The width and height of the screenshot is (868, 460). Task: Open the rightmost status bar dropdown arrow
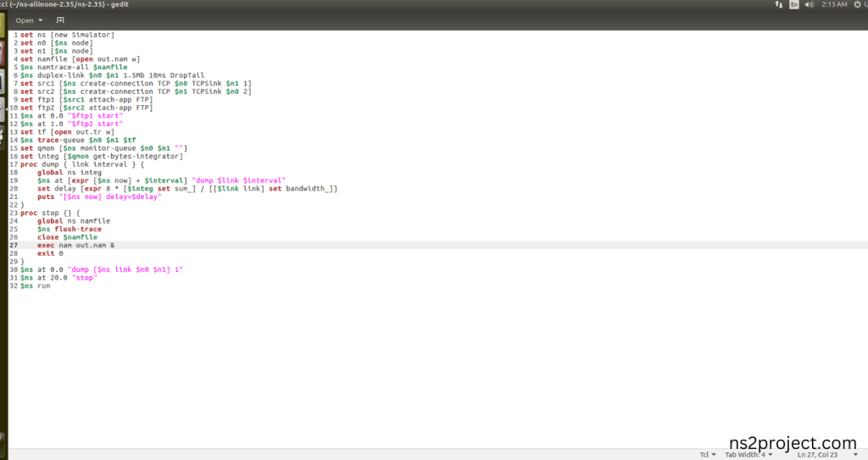pyautogui.click(x=855, y=454)
